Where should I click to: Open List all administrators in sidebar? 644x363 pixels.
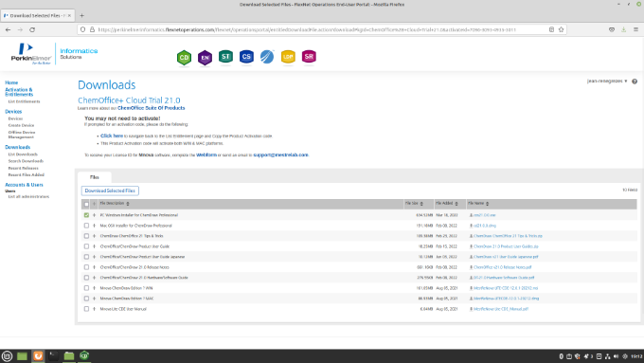pos(28,197)
